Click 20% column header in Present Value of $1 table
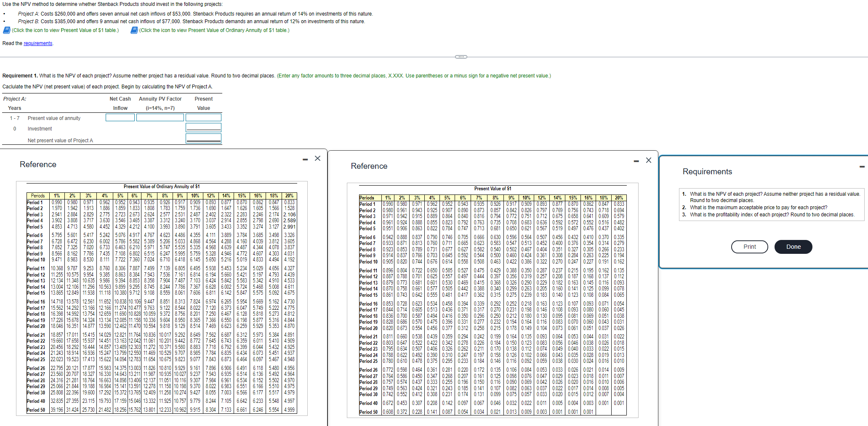 pos(619,198)
